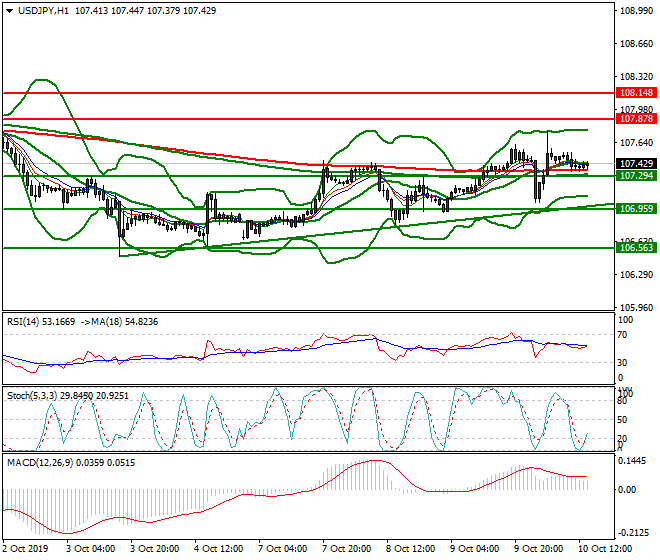The width and height of the screenshot is (660, 560).
Task: Select the 106.959 green price label
Action: pos(636,208)
